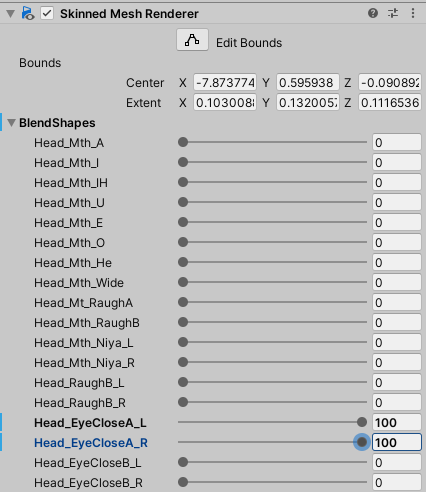The width and height of the screenshot is (426, 492).
Task: Click the Head_Mth_U slider handle
Action: (x=183, y=202)
